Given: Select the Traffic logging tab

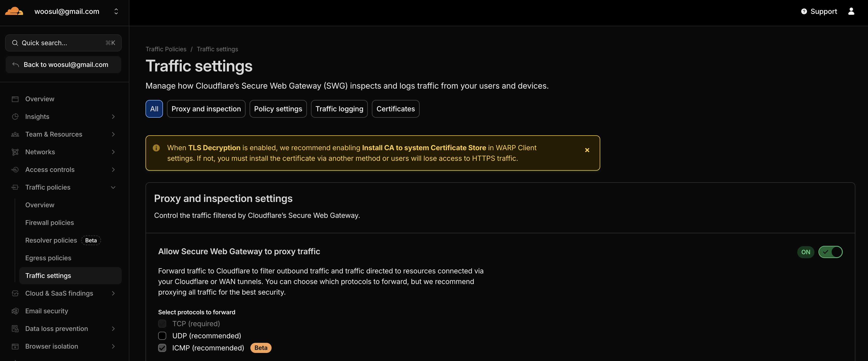Looking at the screenshot, I should (339, 109).
